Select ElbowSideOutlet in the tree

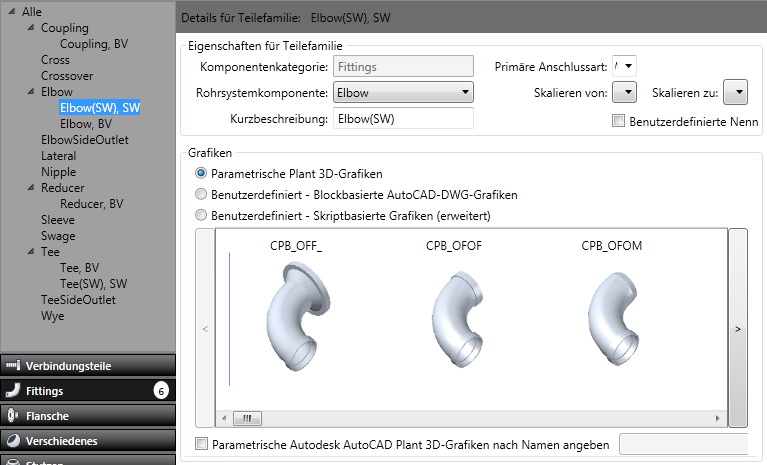[x=85, y=140]
